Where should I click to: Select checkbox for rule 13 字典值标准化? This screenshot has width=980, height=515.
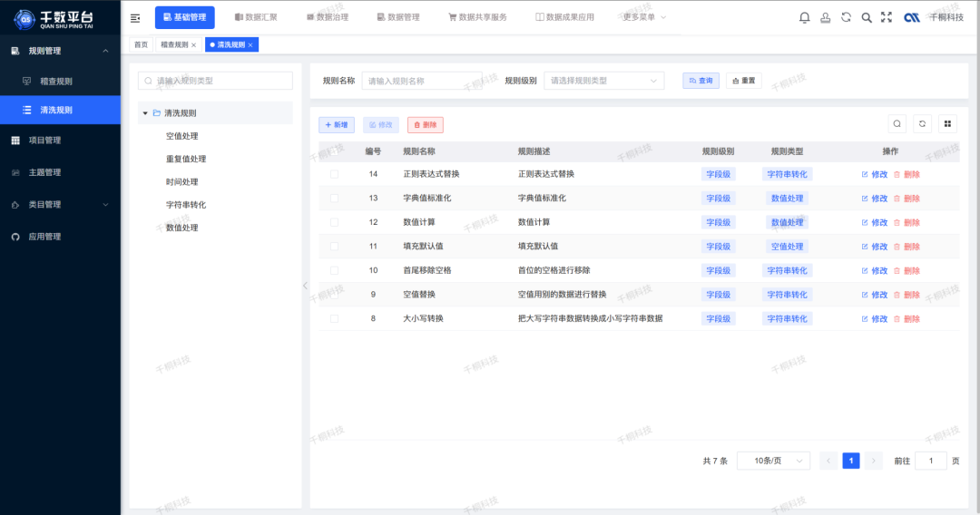pos(334,199)
